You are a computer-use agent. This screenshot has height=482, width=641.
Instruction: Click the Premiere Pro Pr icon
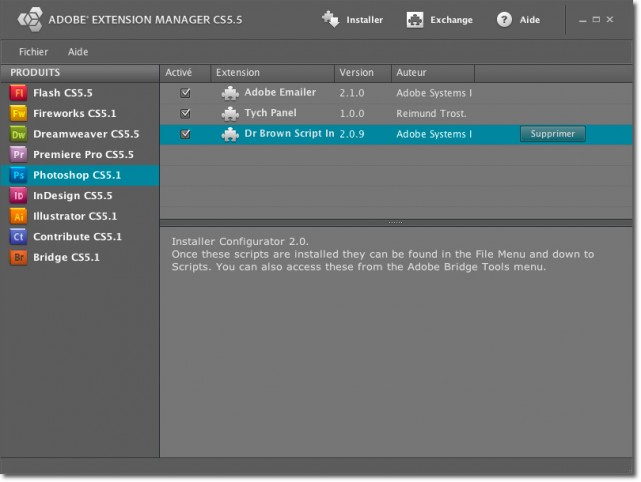click(x=18, y=155)
